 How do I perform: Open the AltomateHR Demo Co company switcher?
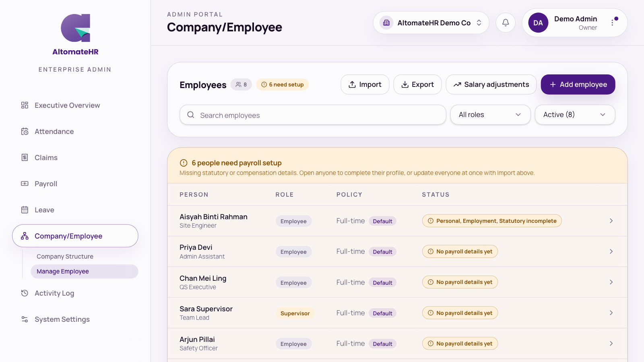[431, 23]
